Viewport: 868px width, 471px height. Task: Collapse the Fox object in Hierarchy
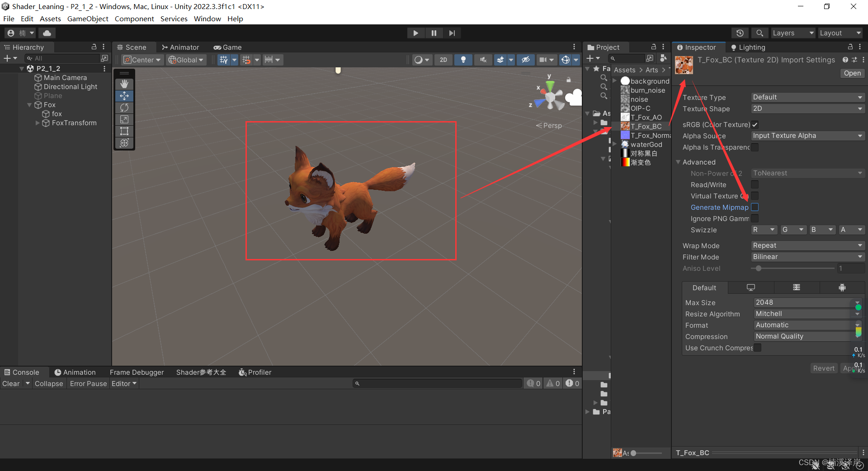click(29, 104)
